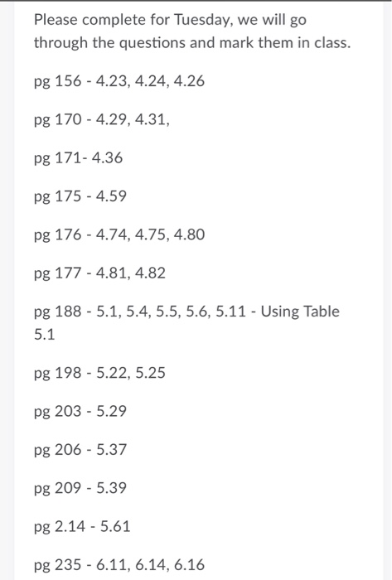Click the 'pg 206 - 5.37' line
This screenshot has width=392, height=580.
[80, 451]
